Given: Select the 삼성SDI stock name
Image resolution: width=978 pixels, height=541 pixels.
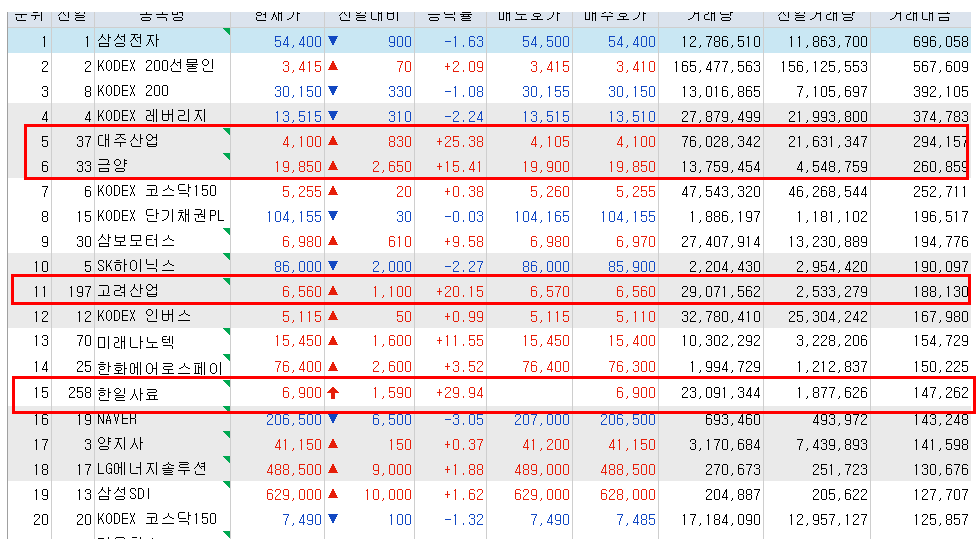Looking at the screenshot, I should (124, 494).
